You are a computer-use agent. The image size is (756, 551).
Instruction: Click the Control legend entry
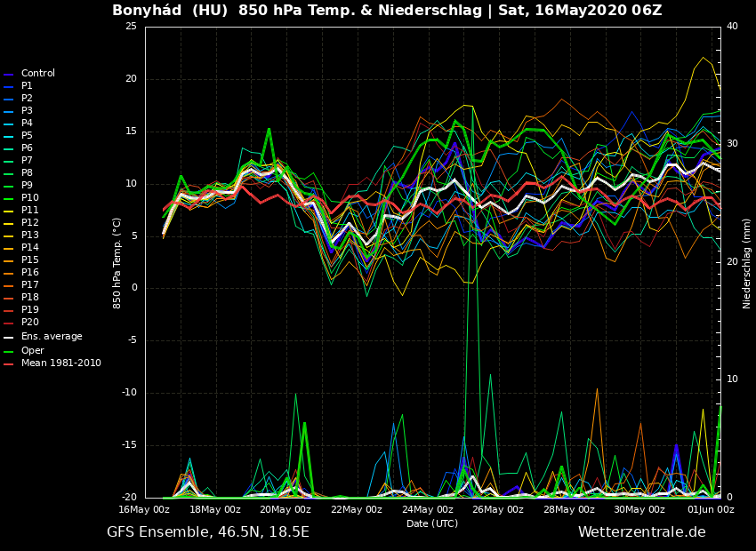[x=37, y=74]
